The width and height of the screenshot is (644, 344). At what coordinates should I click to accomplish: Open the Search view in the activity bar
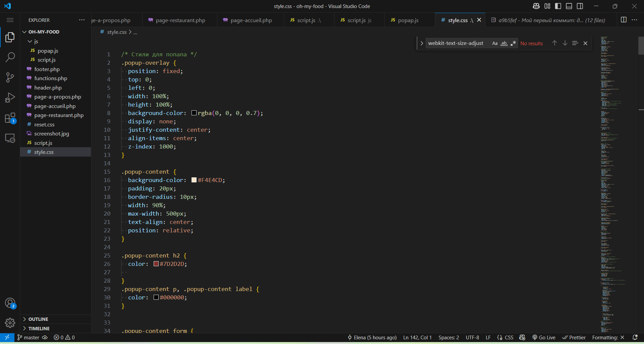(10, 57)
